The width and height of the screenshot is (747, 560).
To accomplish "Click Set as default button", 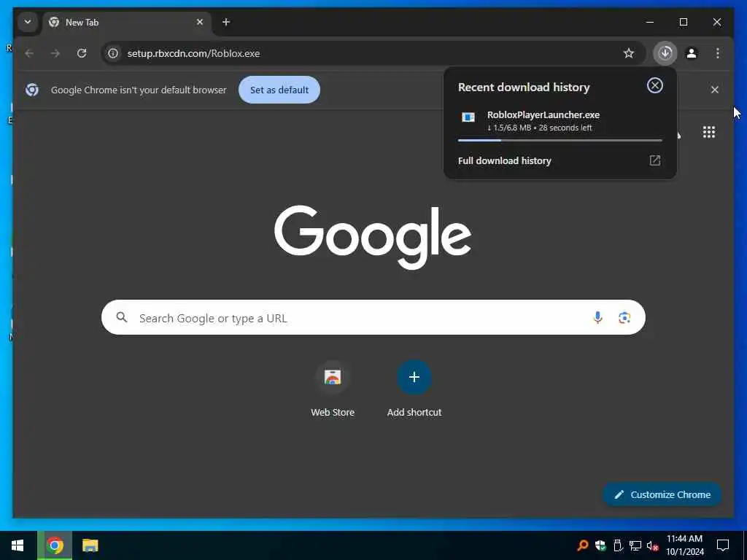I will click(279, 90).
